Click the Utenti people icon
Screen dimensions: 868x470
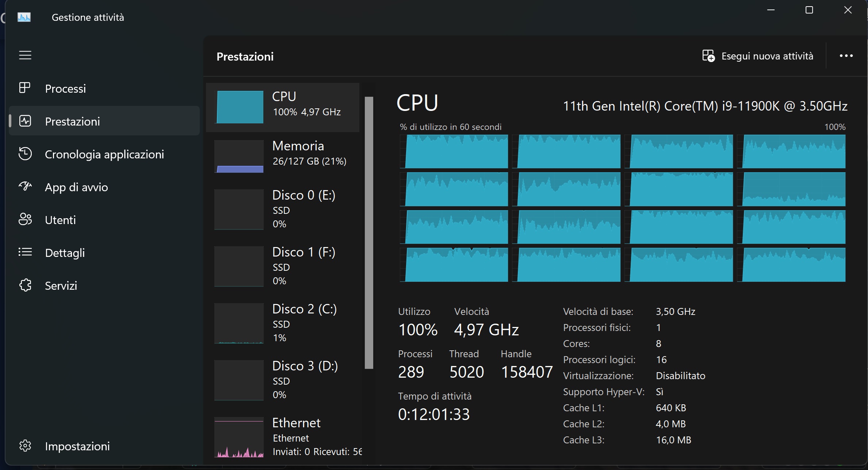pos(25,219)
